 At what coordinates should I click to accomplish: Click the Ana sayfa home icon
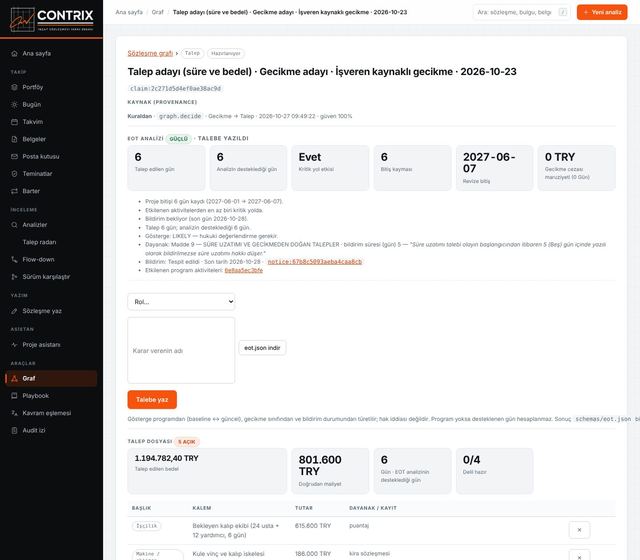pyautogui.click(x=14, y=53)
